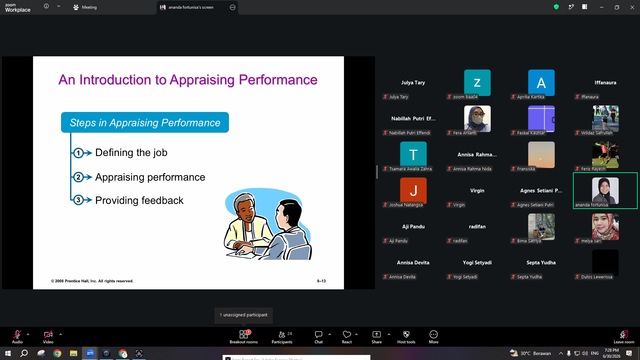Click radifan participant tile
This screenshot has width=640, height=360.
pyautogui.click(x=477, y=227)
